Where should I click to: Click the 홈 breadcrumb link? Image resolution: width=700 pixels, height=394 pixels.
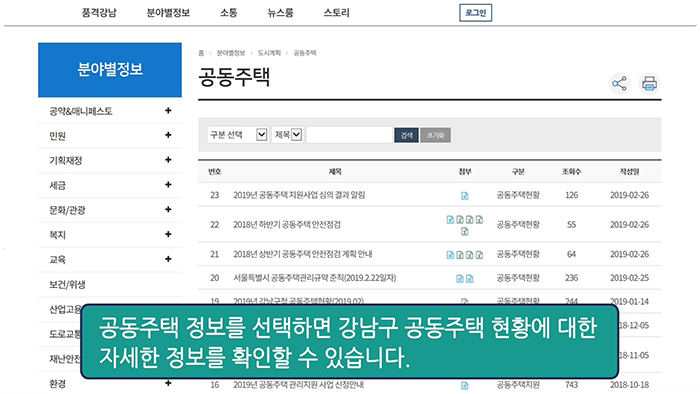pos(201,53)
